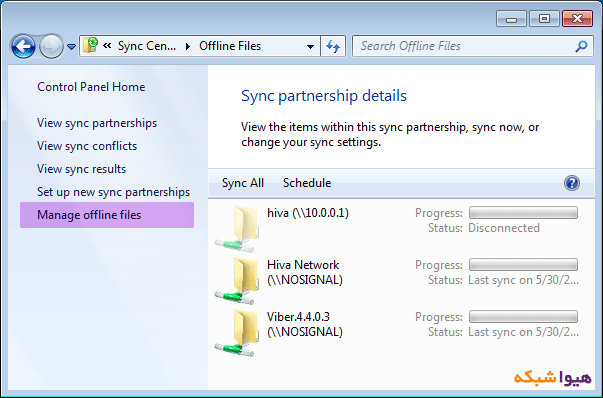Click the progress bar for hiva (\\10.0.0.1)
The image size is (603, 398).
pos(523,213)
